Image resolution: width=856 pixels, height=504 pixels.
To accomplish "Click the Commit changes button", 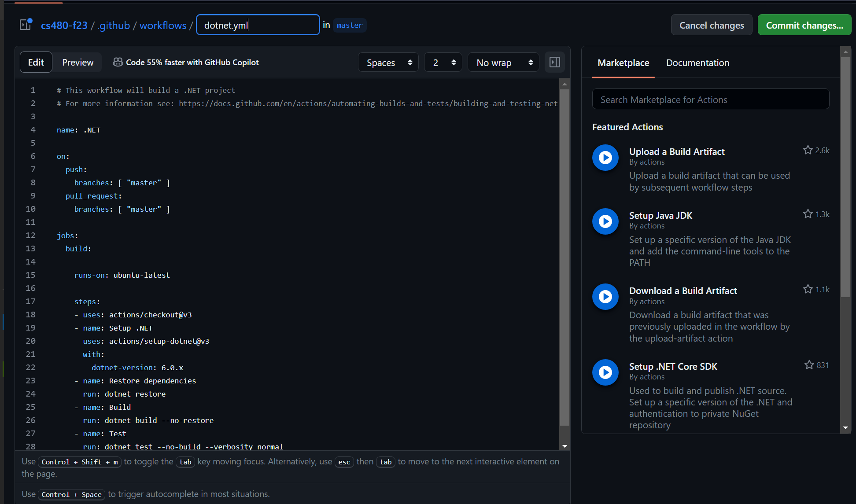I will pos(804,25).
